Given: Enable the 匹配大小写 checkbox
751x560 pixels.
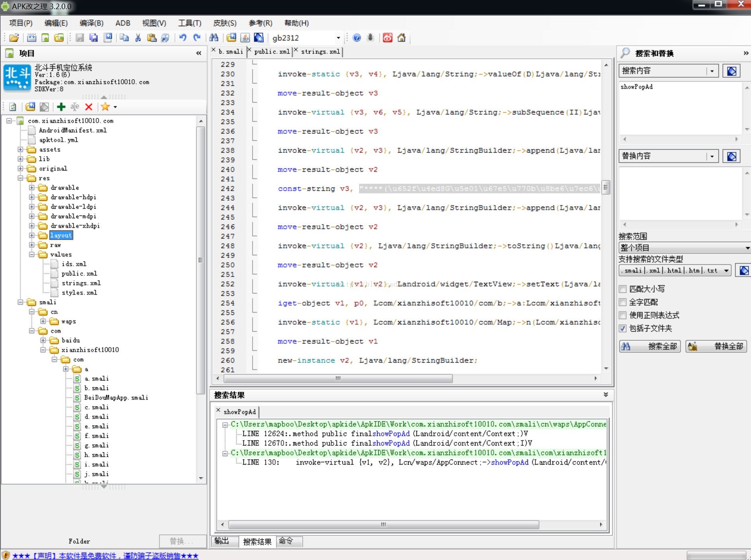Looking at the screenshot, I should pos(623,289).
